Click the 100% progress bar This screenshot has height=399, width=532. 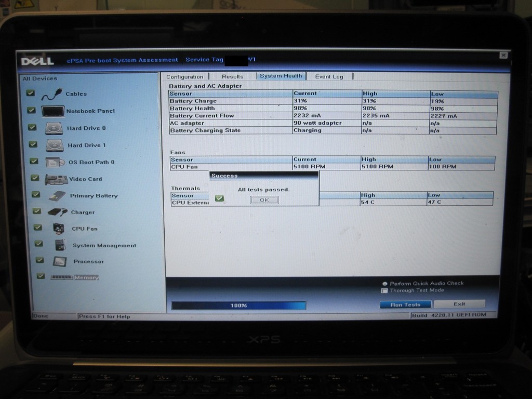[x=238, y=305]
